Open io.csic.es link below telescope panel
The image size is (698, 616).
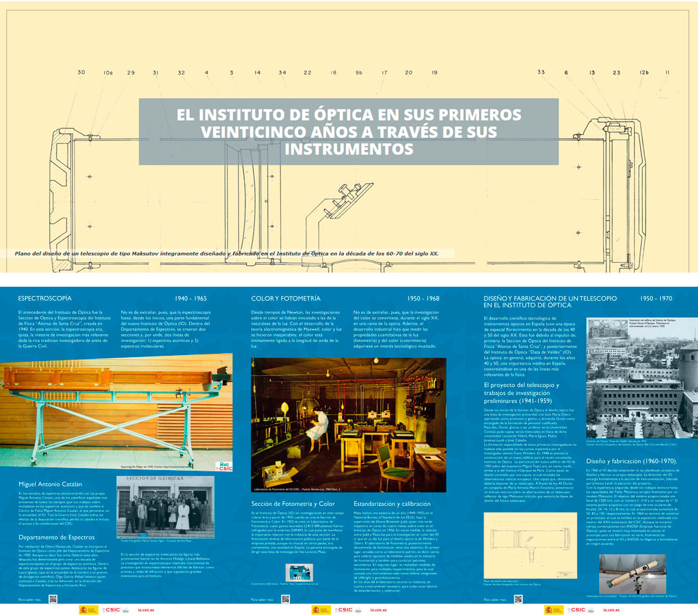pyautogui.click(x=612, y=610)
